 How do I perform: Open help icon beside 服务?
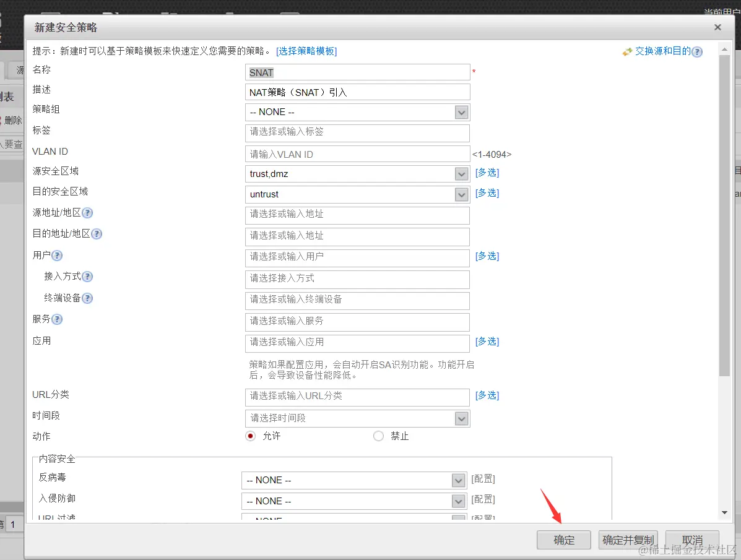(x=57, y=319)
